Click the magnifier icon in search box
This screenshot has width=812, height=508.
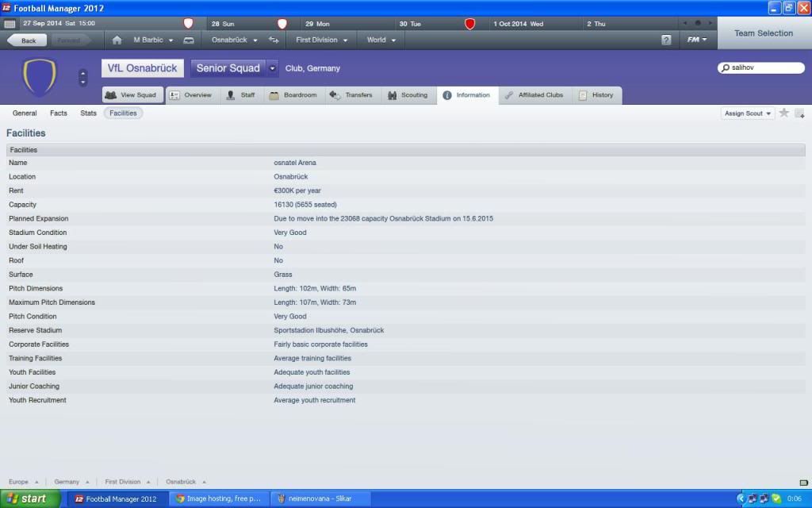point(726,68)
